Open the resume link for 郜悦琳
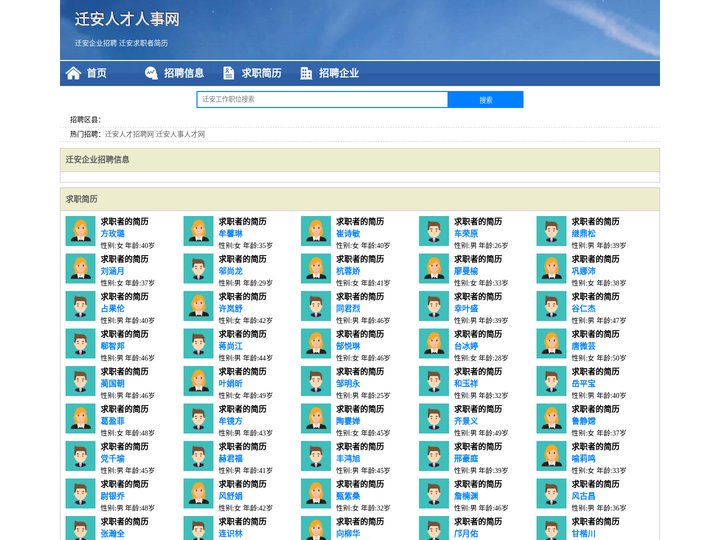This screenshot has height=540, width=720. pos(348,346)
